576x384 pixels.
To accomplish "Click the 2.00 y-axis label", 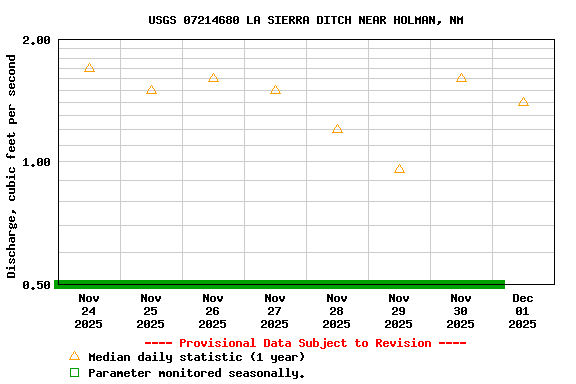I will click(36, 40).
